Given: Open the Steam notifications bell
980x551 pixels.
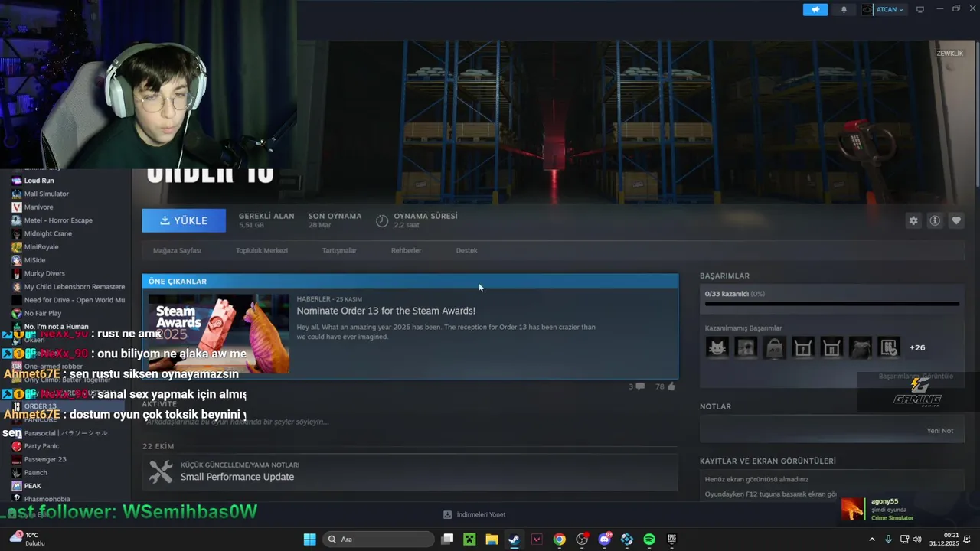Looking at the screenshot, I should 844,10.
